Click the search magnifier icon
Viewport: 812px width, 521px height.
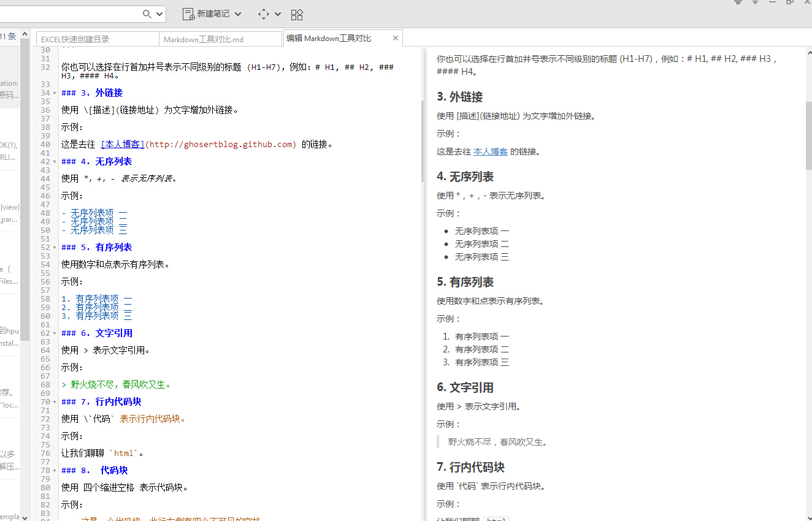tap(147, 13)
